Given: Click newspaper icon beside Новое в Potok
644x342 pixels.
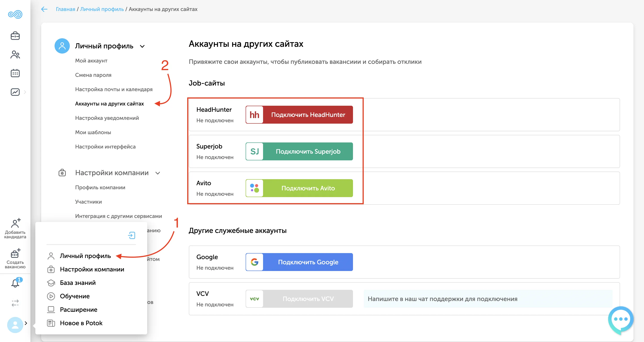Looking at the screenshot, I should click(51, 323).
